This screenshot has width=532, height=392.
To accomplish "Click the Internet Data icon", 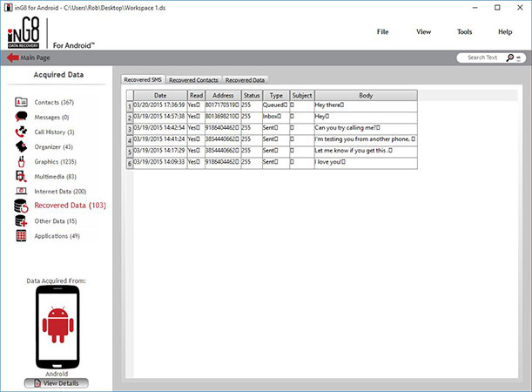I will tap(22, 191).
